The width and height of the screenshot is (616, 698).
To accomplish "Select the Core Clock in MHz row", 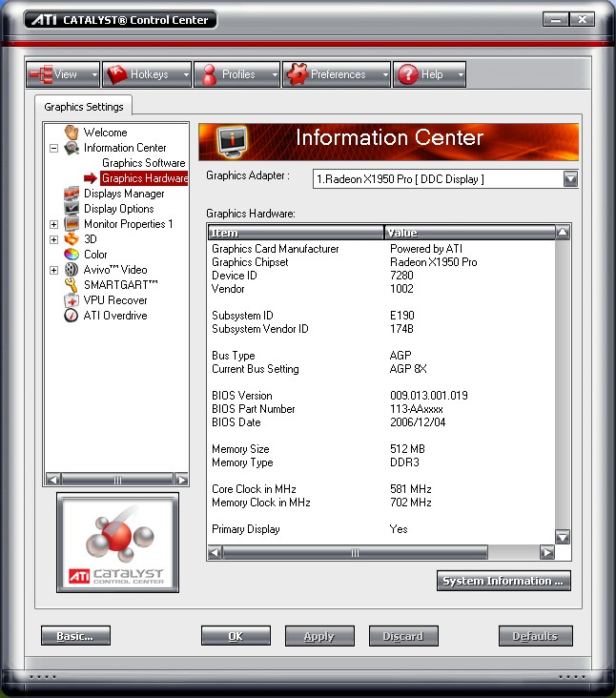I will (381, 489).
